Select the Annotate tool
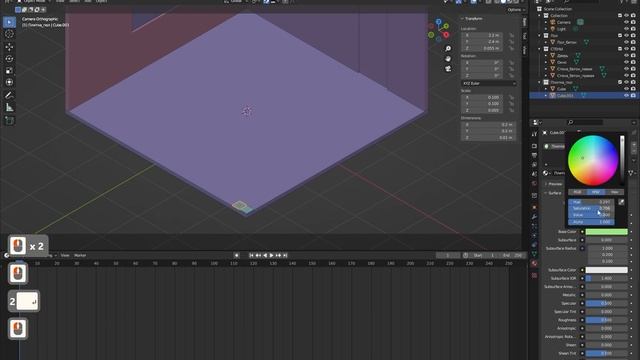 (x=9, y=95)
